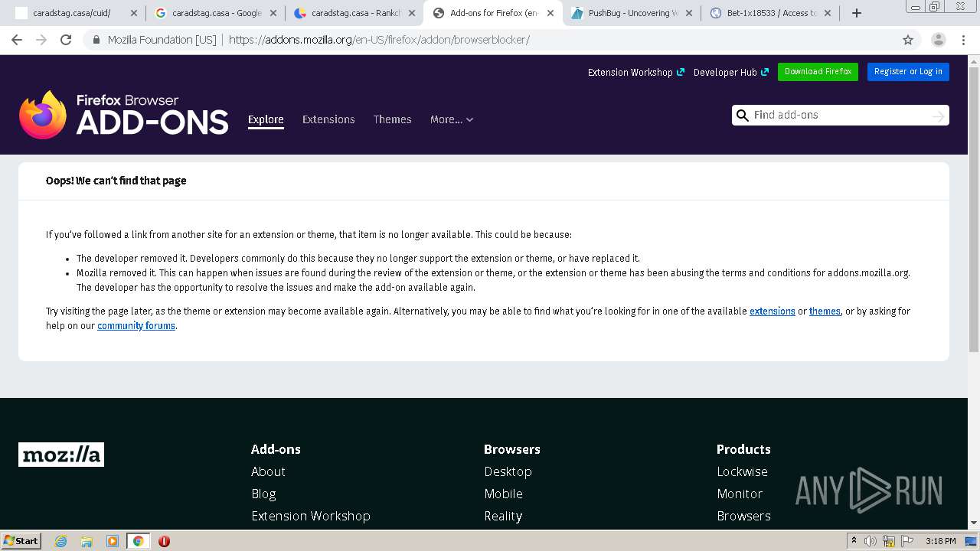Open the Mobile footer link

click(503, 494)
